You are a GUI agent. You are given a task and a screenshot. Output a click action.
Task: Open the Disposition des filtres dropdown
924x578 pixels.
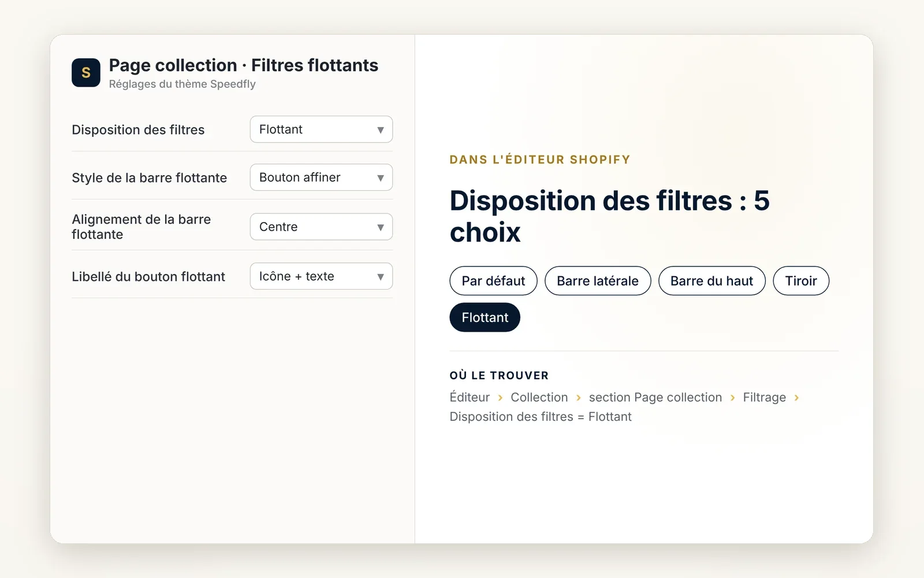[321, 129]
